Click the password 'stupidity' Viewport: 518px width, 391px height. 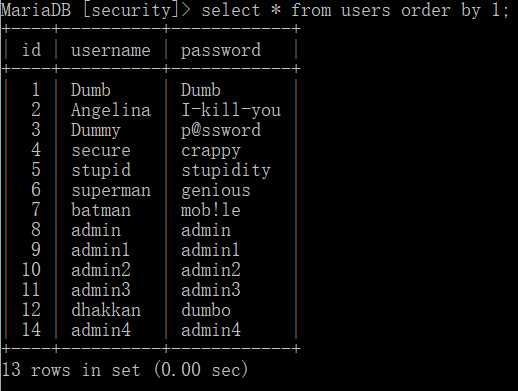coord(226,171)
